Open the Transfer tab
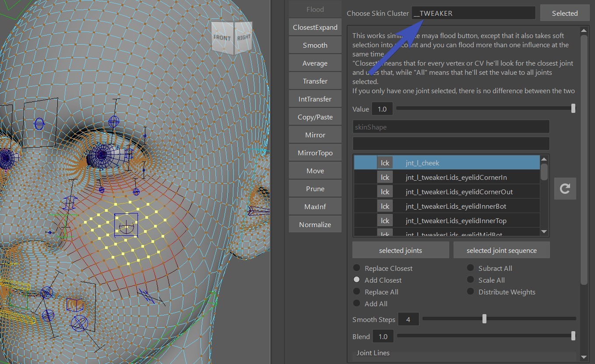Screen dimensions: 595x364 tap(315, 81)
